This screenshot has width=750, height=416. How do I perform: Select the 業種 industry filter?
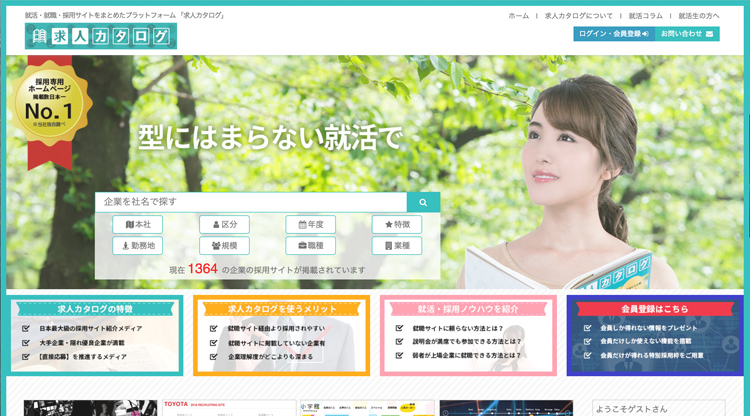(x=396, y=245)
